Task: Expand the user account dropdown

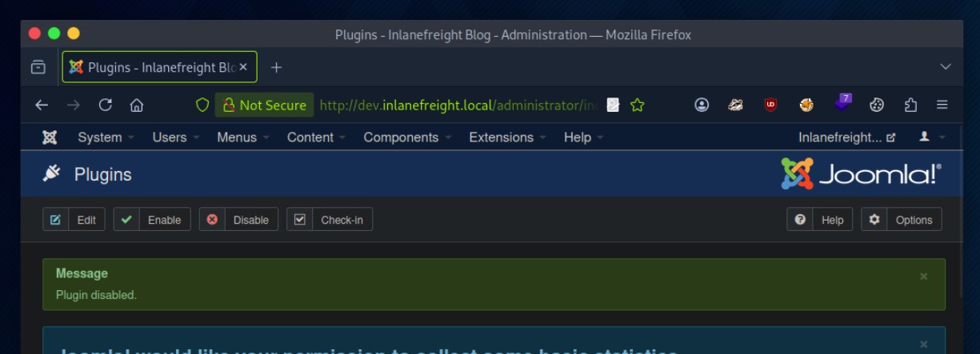Action: pyautogui.click(x=931, y=137)
